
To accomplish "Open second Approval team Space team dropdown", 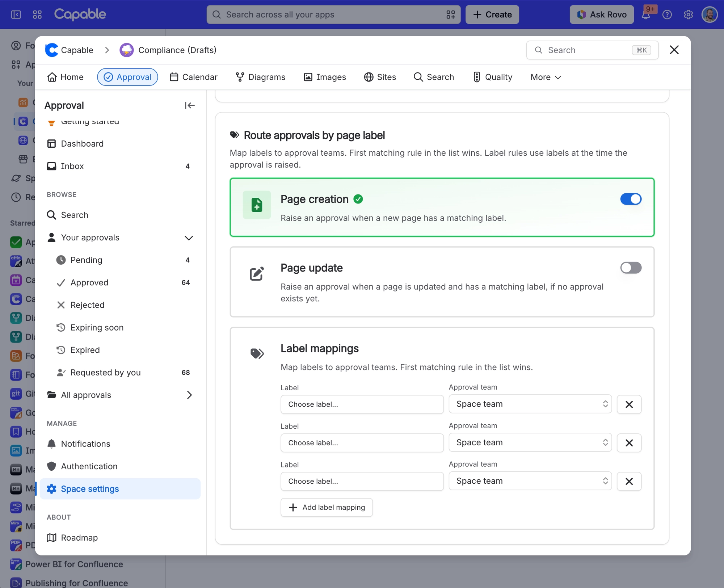I will click(530, 442).
